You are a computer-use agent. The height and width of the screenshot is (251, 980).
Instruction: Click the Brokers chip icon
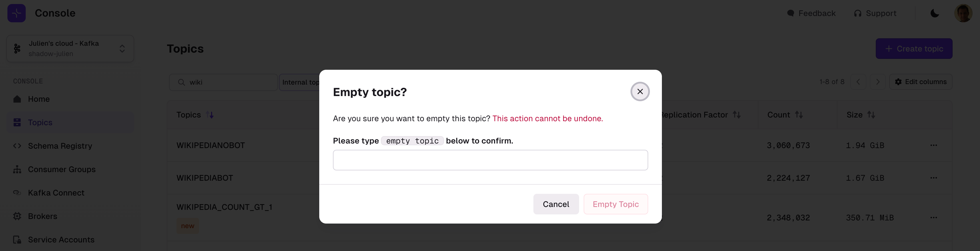[x=17, y=216]
